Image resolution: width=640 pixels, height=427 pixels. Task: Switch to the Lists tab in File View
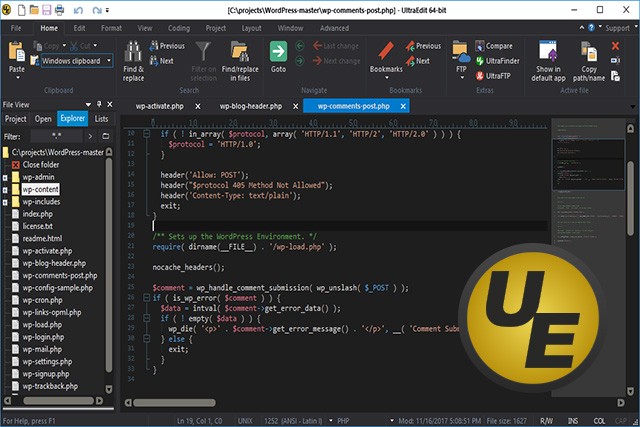tap(101, 119)
